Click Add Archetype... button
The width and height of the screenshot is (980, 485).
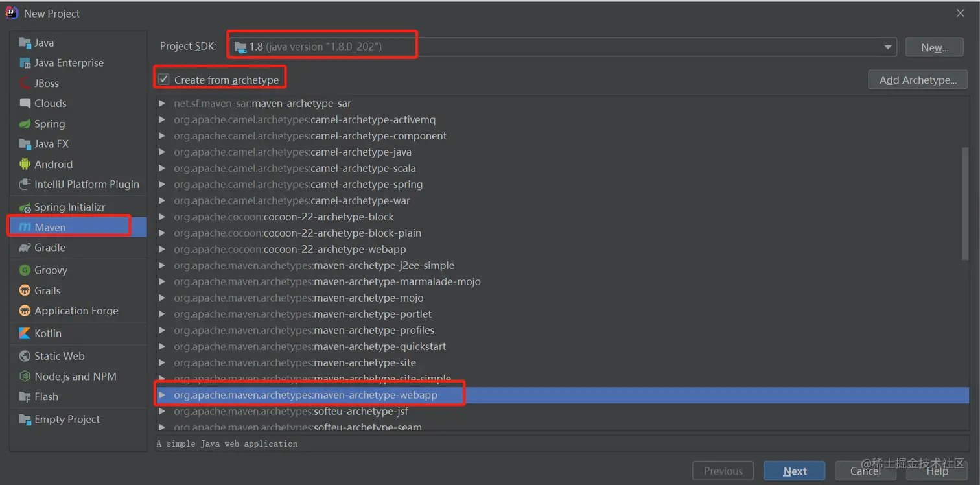(918, 80)
